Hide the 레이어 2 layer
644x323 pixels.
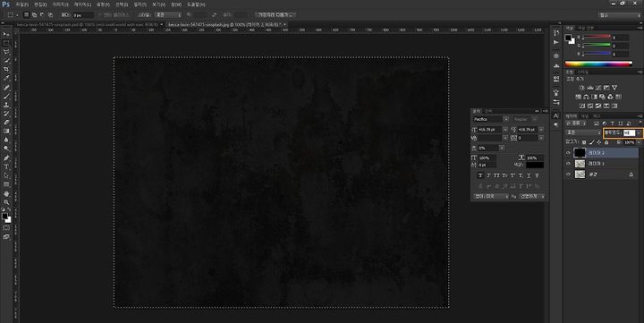pyautogui.click(x=569, y=153)
